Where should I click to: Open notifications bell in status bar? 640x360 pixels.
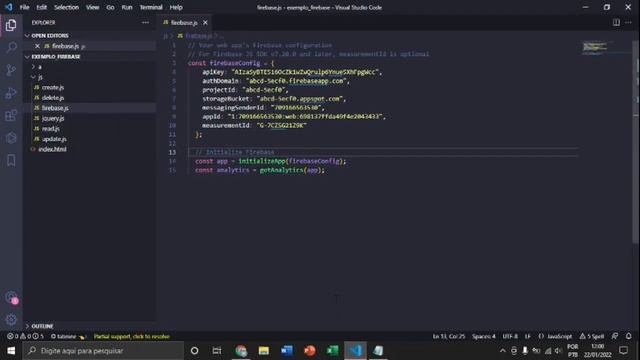tap(629, 336)
